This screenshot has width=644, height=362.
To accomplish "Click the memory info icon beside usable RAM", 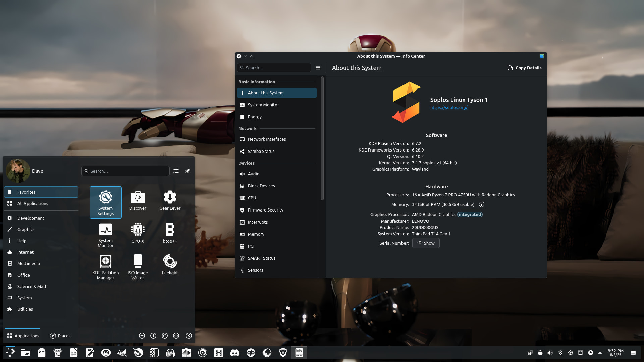I will (x=482, y=204).
